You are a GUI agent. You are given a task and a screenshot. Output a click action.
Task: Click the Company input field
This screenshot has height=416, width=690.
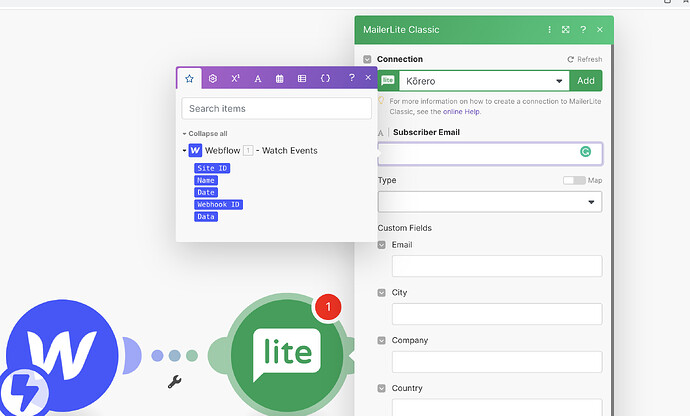pos(497,362)
